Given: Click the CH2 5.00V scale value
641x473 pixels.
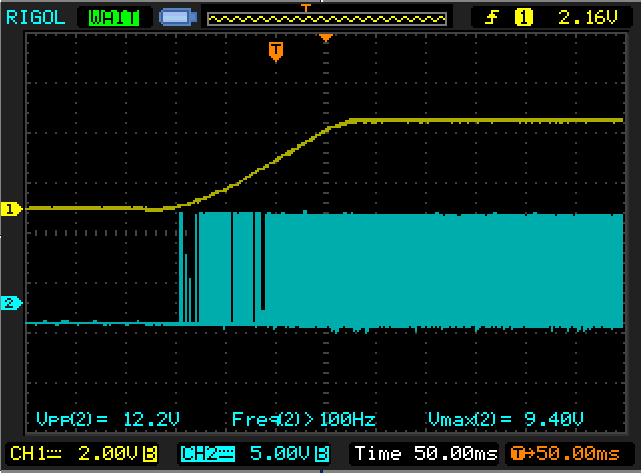Looking at the screenshot, I should 280,453.
